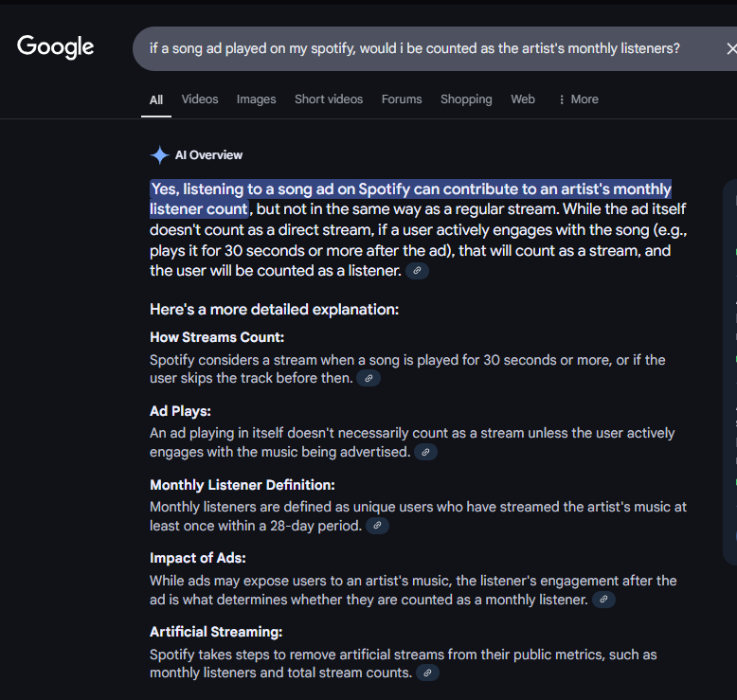Open source link after 'music being advertised.'
This screenshot has height=700, width=737.
tap(425, 452)
